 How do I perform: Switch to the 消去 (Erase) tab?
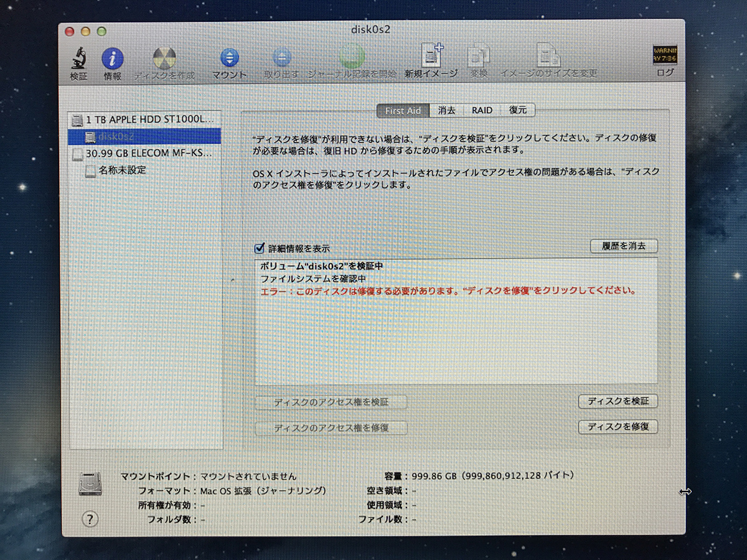pyautogui.click(x=446, y=111)
